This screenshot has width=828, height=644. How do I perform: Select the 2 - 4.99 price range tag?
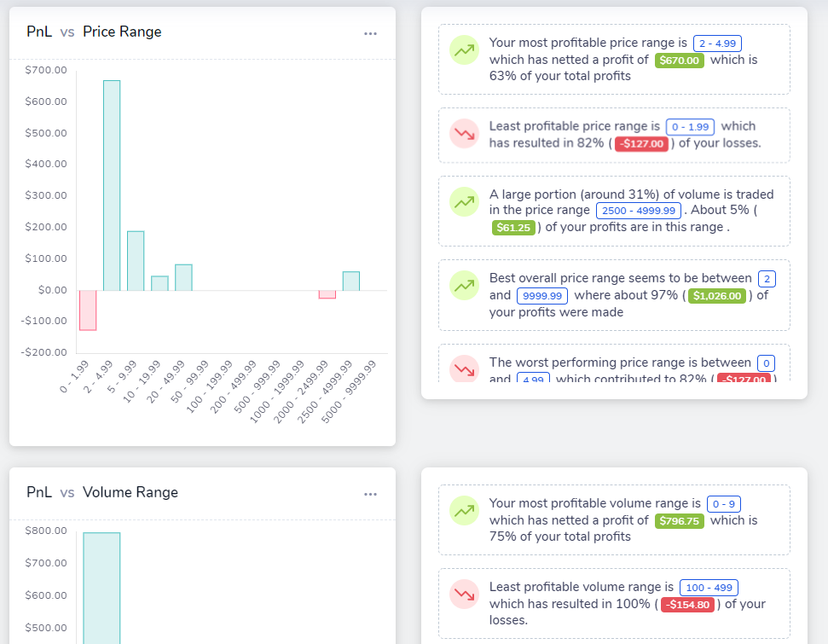pos(717,44)
